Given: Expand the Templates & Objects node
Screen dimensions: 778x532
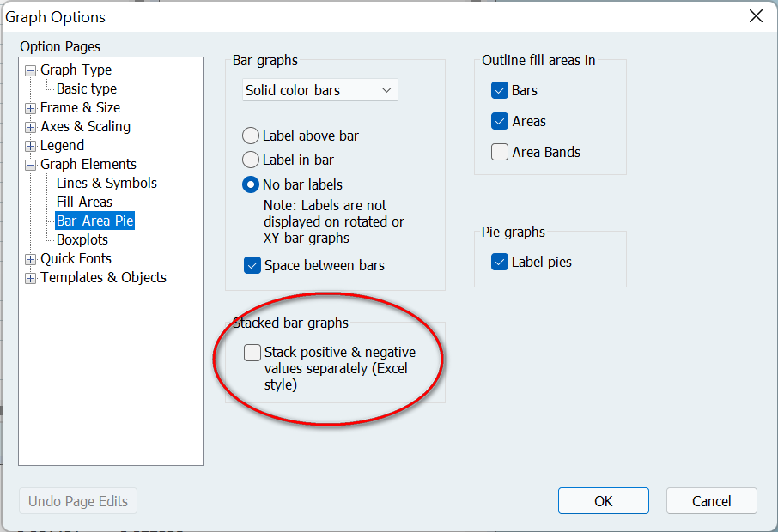Looking at the screenshot, I should click(31, 278).
